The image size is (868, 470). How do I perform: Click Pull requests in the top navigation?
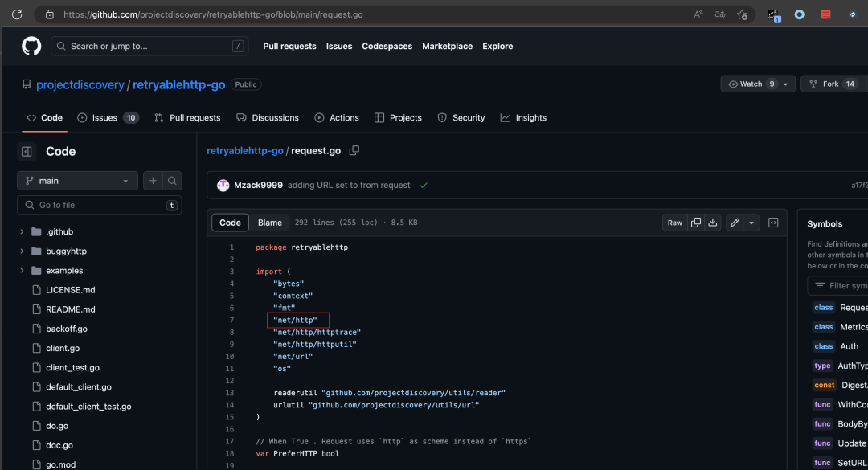click(289, 47)
